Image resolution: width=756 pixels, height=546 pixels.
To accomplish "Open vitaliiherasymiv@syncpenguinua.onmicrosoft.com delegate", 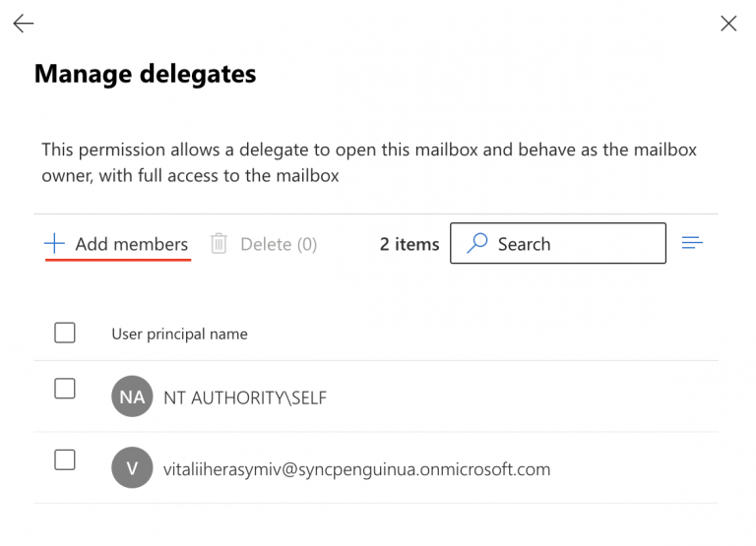I will click(x=356, y=469).
